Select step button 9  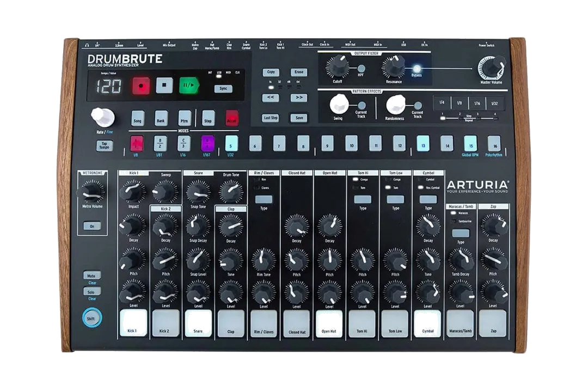[x=327, y=143]
